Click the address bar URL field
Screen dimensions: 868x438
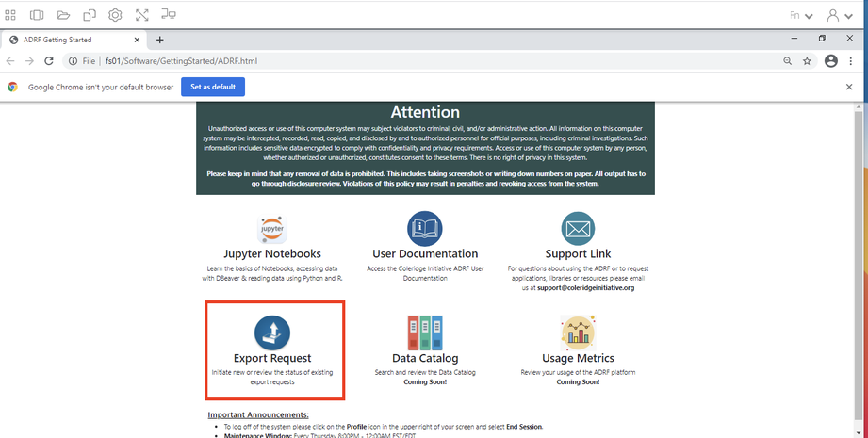pyautogui.click(x=377, y=61)
